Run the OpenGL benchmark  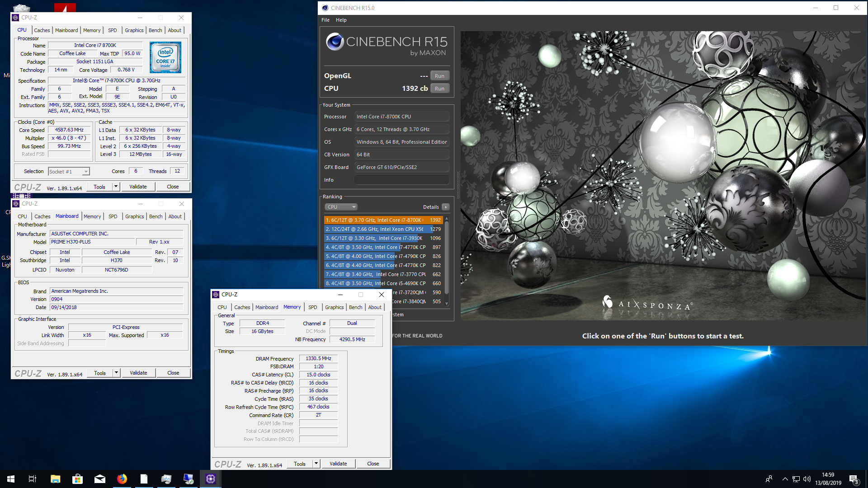[439, 76]
